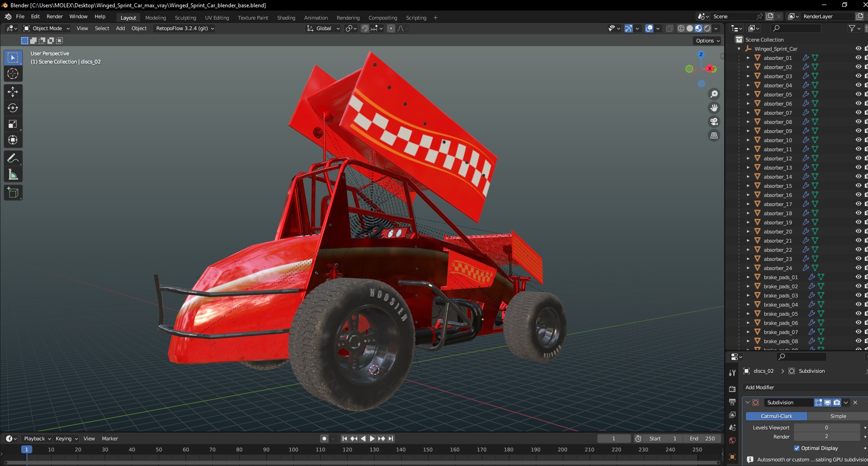Toggle snapping magnet icon
Screen dimensions: 868x466
click(x=365, y=28)
